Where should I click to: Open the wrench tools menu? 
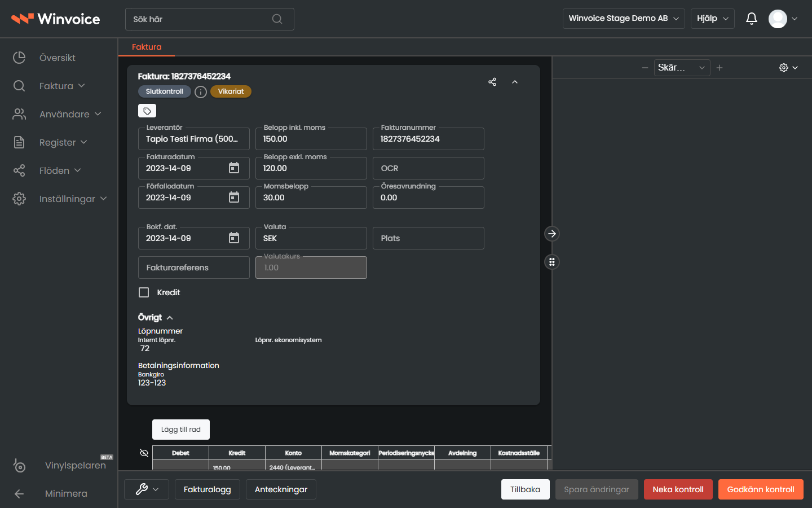[x=147, y=489]
